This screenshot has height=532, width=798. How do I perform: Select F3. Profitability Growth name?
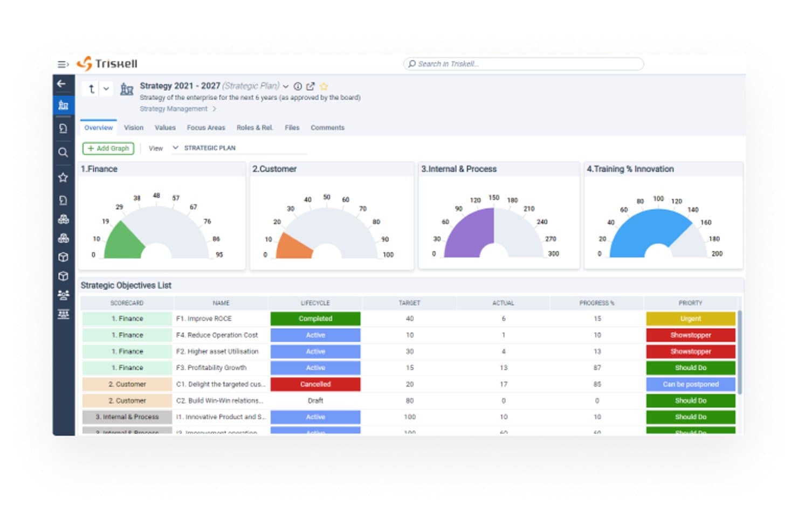click(x=211, y=368)
